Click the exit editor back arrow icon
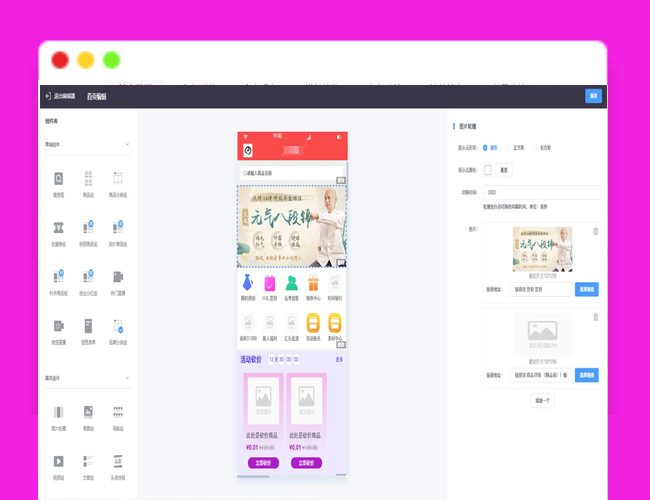The image size is (650, 500). (48, 96)
